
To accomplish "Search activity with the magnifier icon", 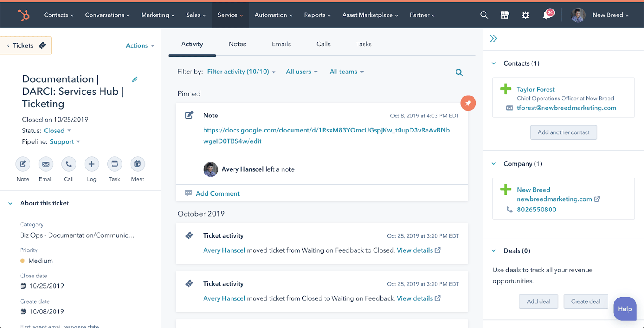I will point(459,72).
